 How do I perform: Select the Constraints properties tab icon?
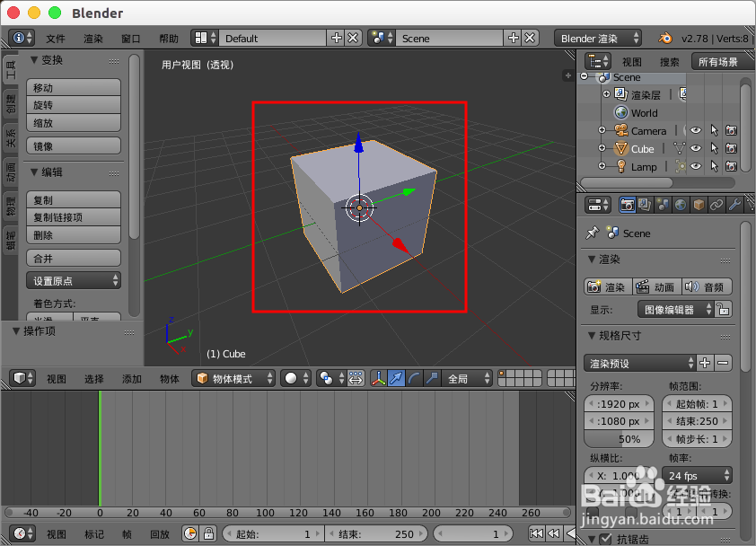716,205
